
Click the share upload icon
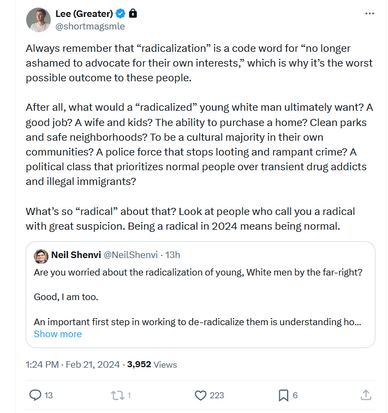click(x=366, y=395)
